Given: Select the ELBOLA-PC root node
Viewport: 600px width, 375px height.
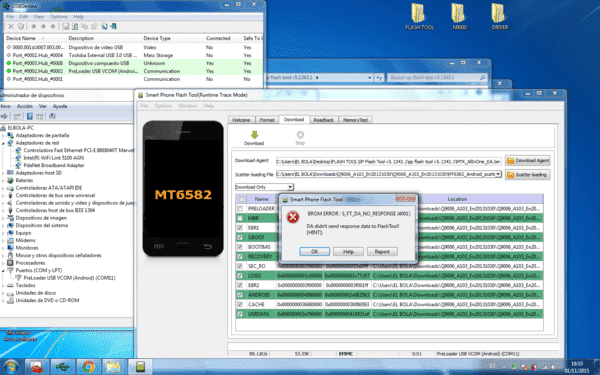Looking at the screenshot, I should [20, 128].
